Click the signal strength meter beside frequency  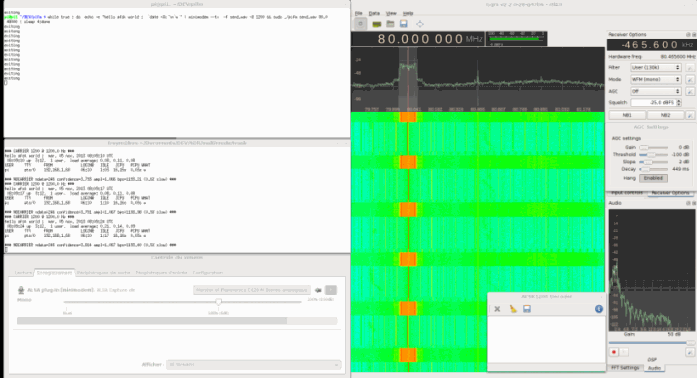516,39
